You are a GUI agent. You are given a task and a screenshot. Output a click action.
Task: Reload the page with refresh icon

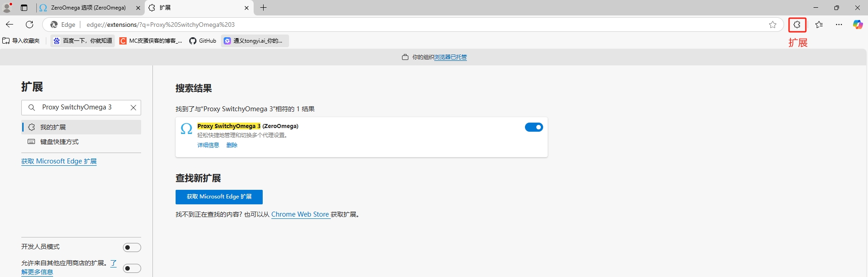(29, 25)
